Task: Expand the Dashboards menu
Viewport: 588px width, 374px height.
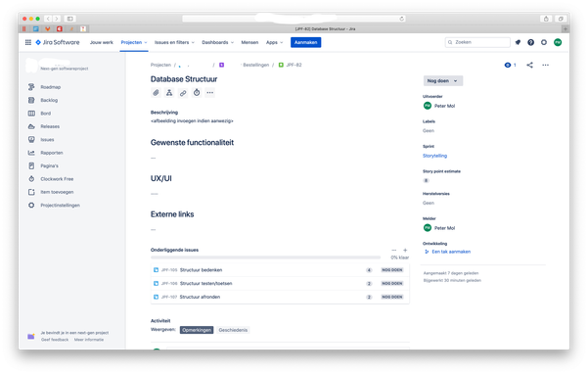Action: coord(218,42)
